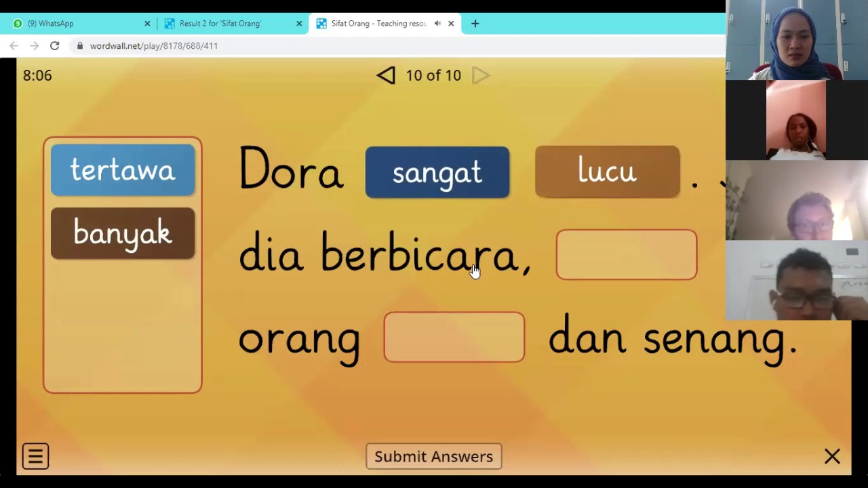Select the hijab woman's video thumbnail
Screen dimensions: 868x488
coord(797,40)
